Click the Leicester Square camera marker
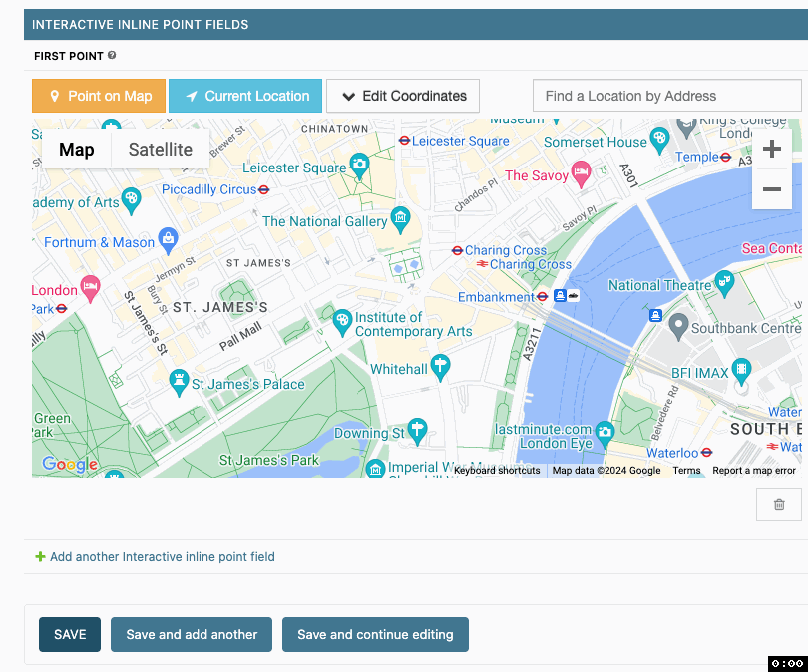The width and height of the screenshot is (808, 672). (x=359, y=166)
